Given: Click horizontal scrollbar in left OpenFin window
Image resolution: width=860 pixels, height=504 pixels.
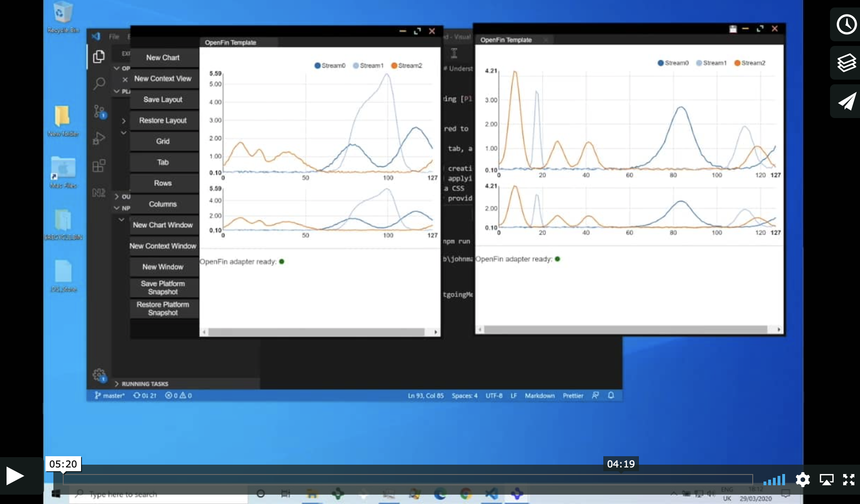Looking at the screenshot, I should point(316,332).
